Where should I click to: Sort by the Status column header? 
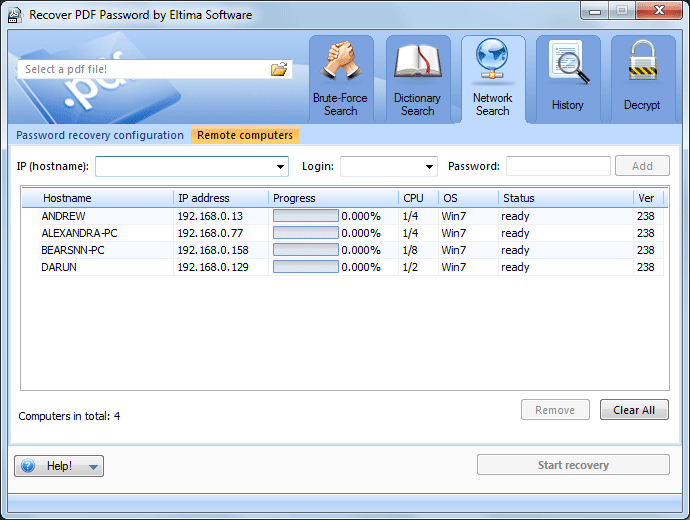tap(565, 198)
